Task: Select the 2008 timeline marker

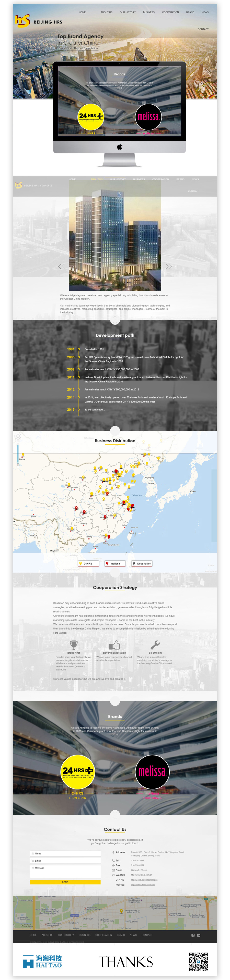Action: (x=78, y=369)
